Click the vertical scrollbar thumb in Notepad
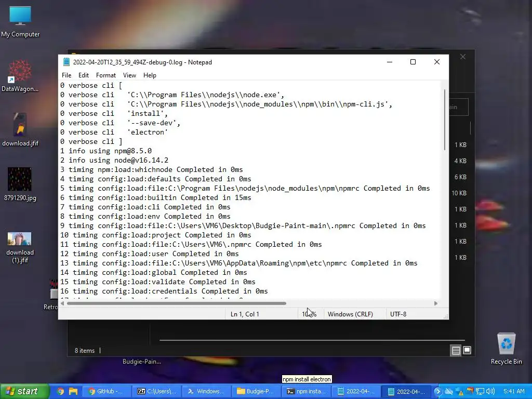 445,119
